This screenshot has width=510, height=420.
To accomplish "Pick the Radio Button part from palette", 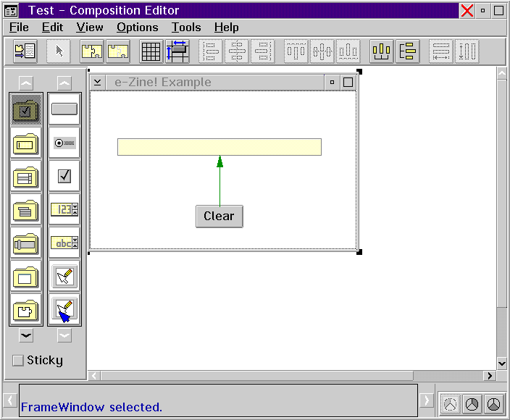I will [64, 143].
